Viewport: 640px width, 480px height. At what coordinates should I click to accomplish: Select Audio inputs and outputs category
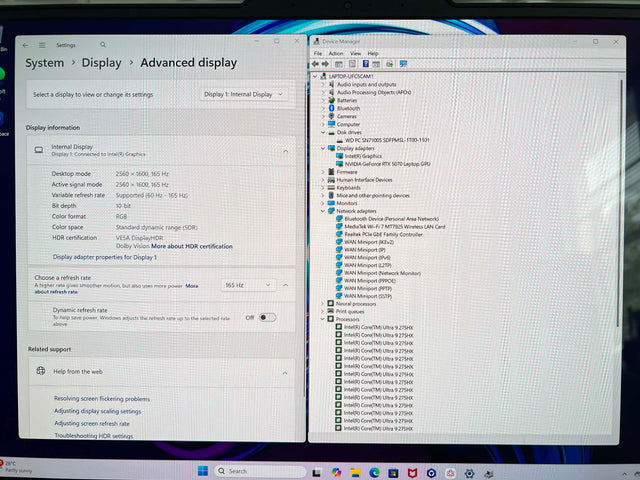tap(367, 84)
